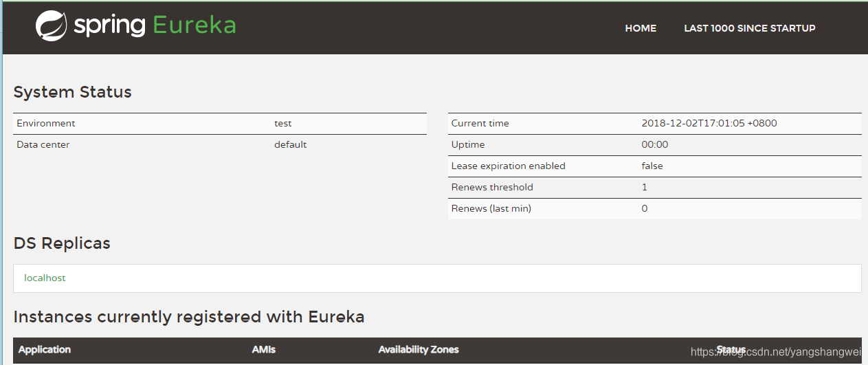
Task: Click the Availability Zones column header
Action: pos(419,350)
